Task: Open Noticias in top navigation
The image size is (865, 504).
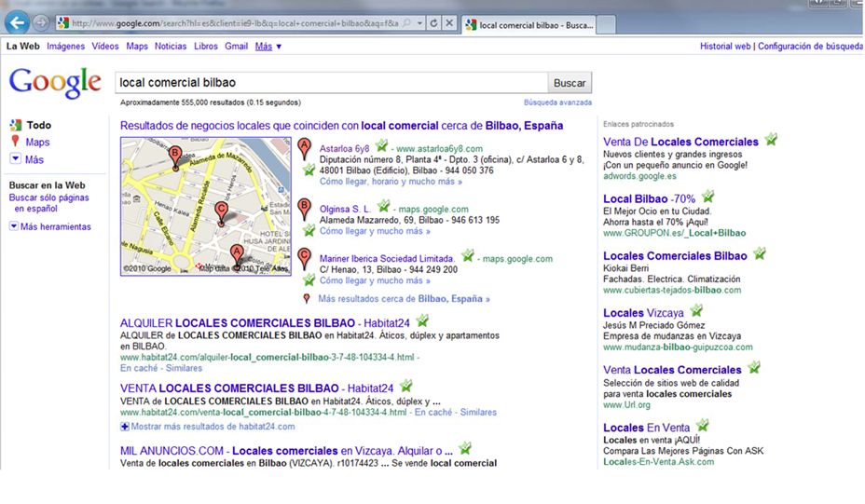Action: [171, 47]
